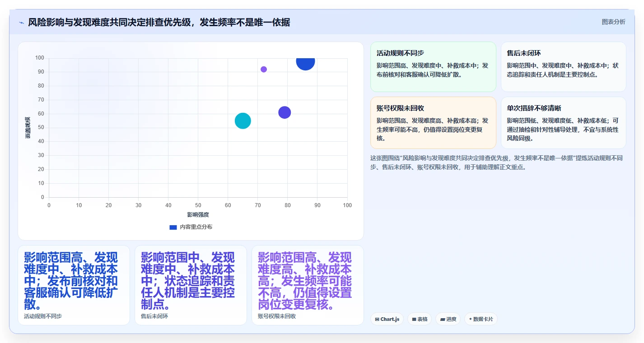Toggle the 内容重点分布 legend swatch

point(173,227)
